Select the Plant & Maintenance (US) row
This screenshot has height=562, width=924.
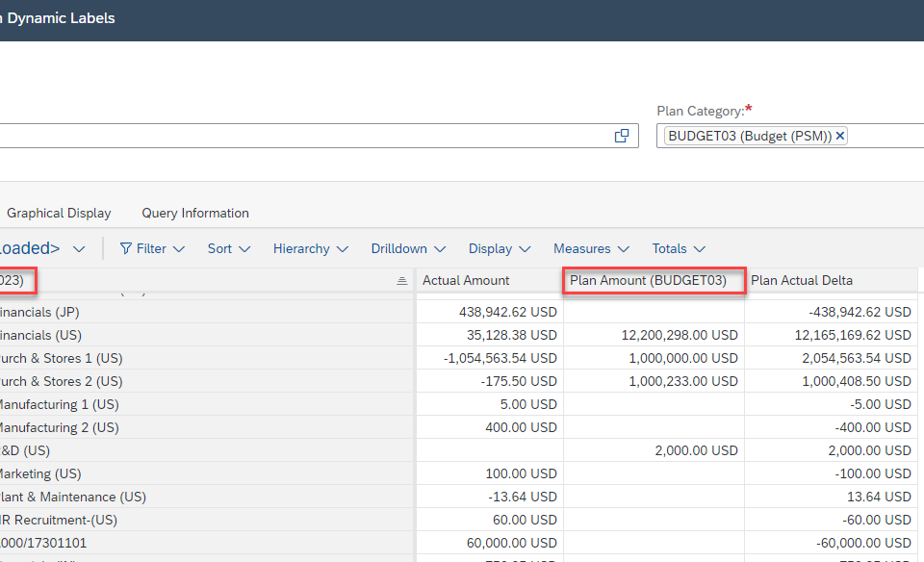tap(206, 498)
